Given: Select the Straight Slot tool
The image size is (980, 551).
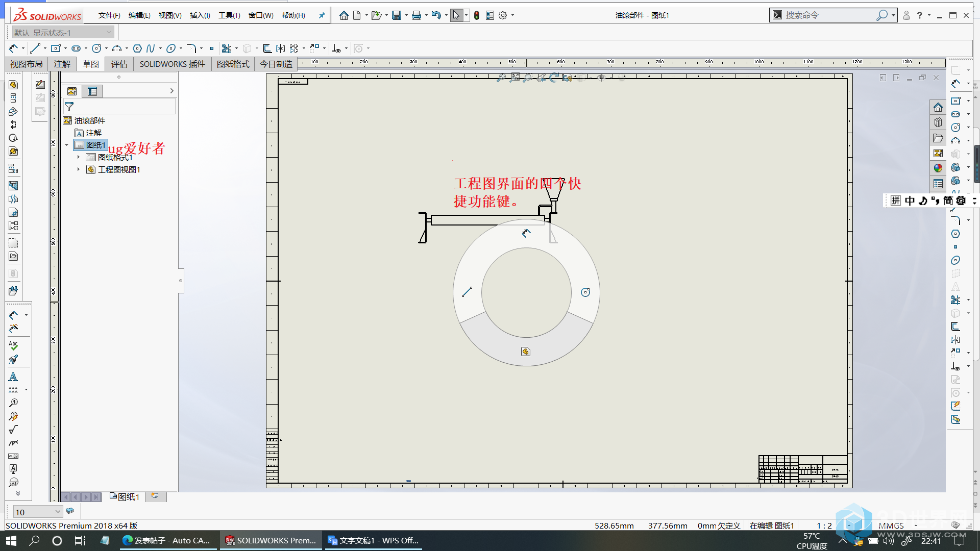Looking at the screenshot, I should (x=76, y=48).
